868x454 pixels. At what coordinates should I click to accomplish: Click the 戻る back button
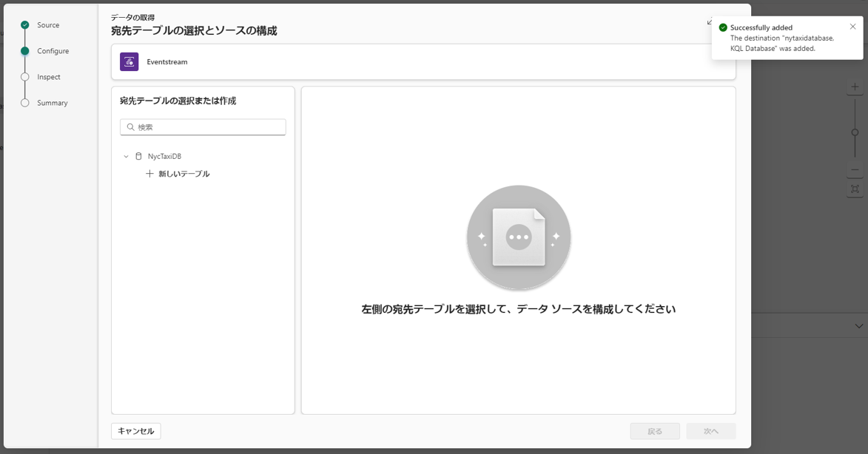655,431
